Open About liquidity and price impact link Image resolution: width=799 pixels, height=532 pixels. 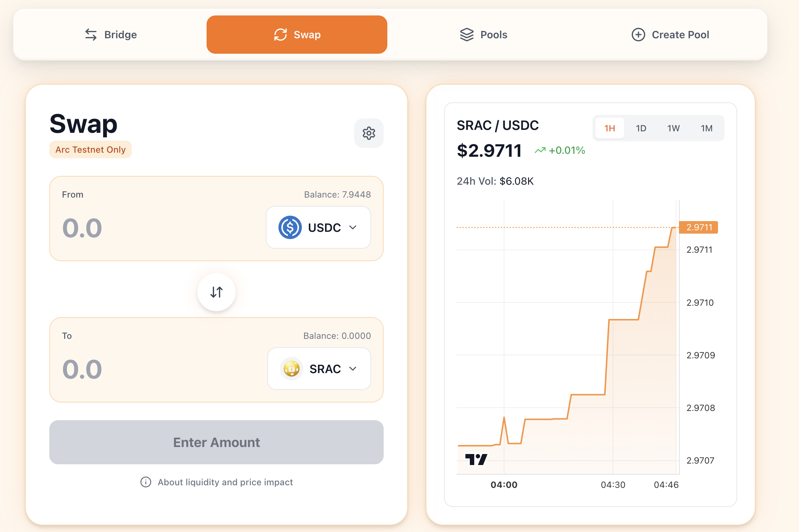(x=225, y=482)
